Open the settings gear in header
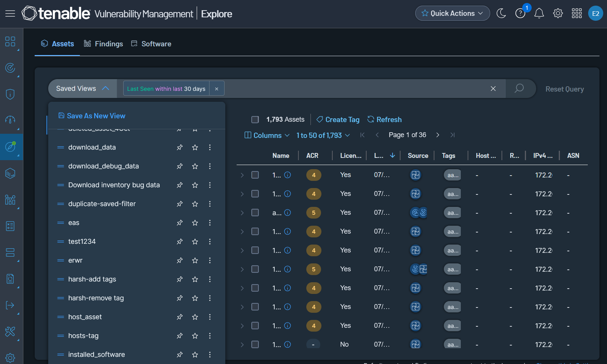The height and width of the screenshot is (364, 607). tap(558, 14)
